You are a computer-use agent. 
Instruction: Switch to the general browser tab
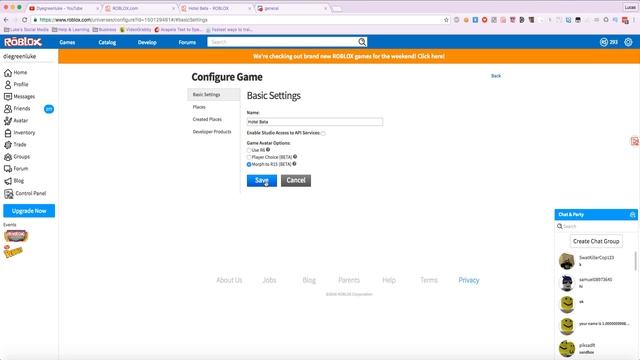pyautogui.click(x=292, y=8)
